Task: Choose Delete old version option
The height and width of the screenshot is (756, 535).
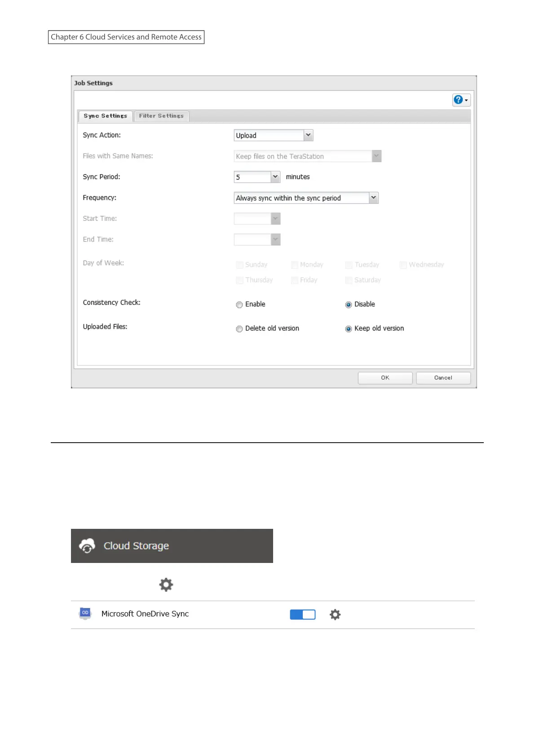Action: 239,329
